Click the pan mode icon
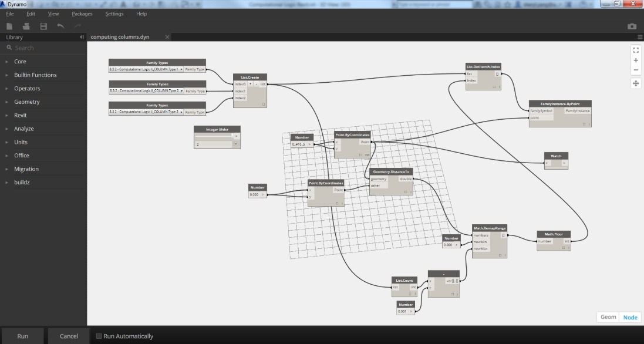The height and width of the screenshot is (344, 644). point(636,83)
